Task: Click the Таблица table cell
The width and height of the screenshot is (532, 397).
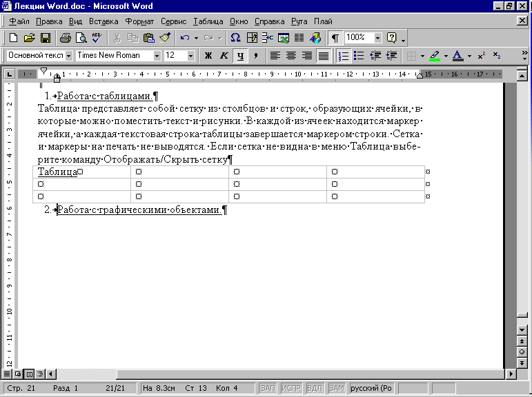Action: pyautogui.click(x=82, y=172)
